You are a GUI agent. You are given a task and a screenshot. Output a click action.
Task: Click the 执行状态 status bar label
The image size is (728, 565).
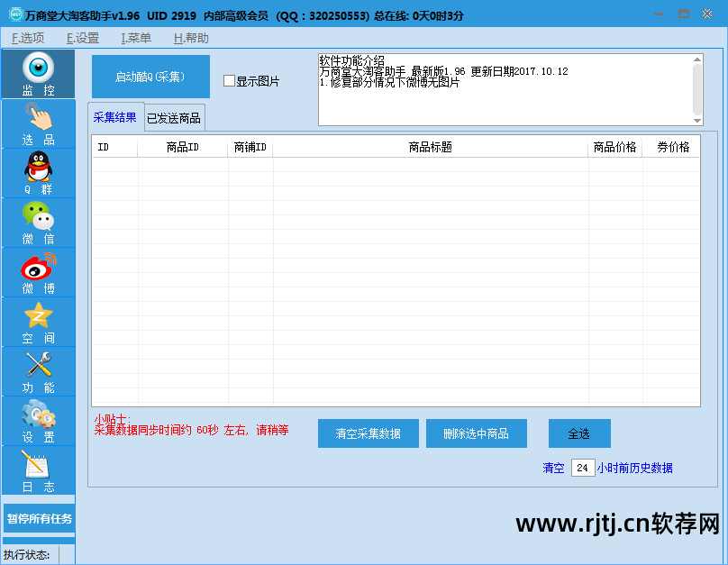26,555
